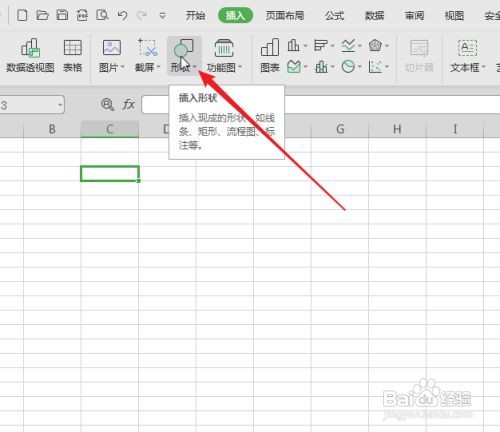
Task: Open the name box dropdown
Action: pos(60,105)
